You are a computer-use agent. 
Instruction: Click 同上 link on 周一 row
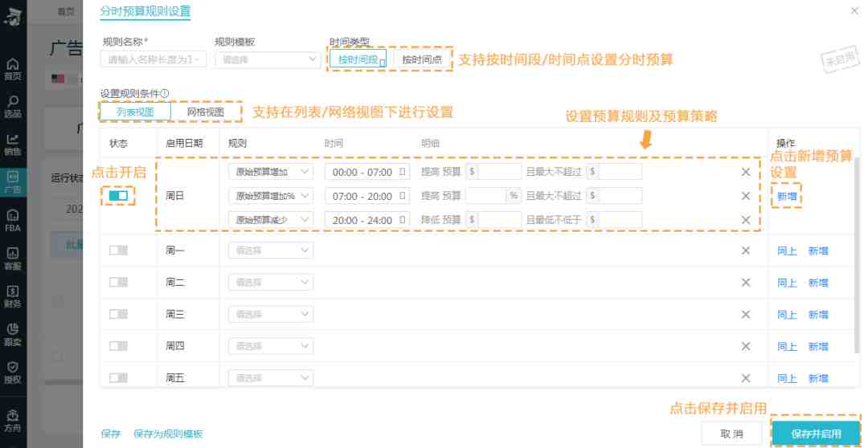[787, 250]
